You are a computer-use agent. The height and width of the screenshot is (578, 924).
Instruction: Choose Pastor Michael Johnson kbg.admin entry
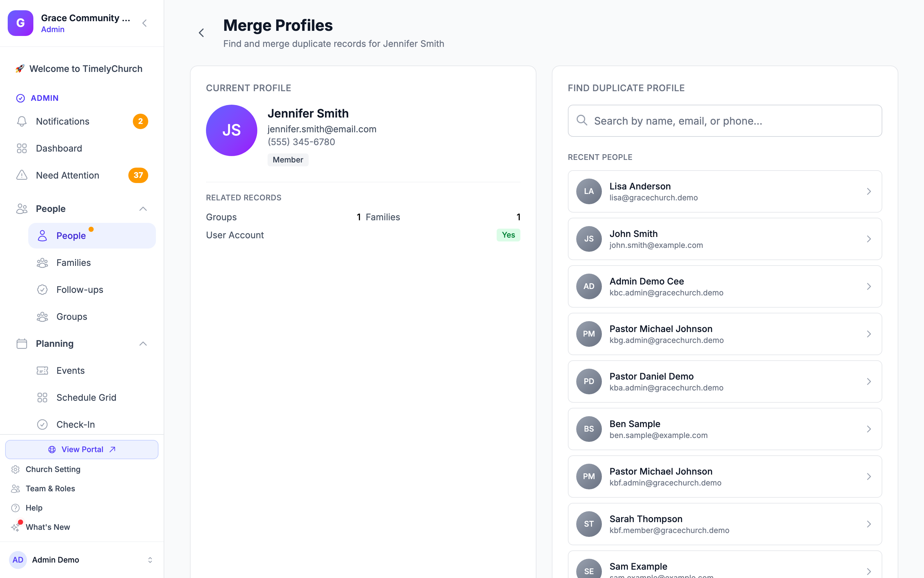pos(725,334)
